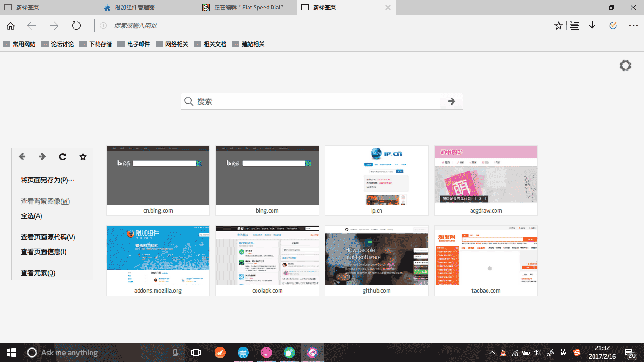Click the back arrow in the context menu
This screenshot has height=362, width=644.
click(22, 156)
